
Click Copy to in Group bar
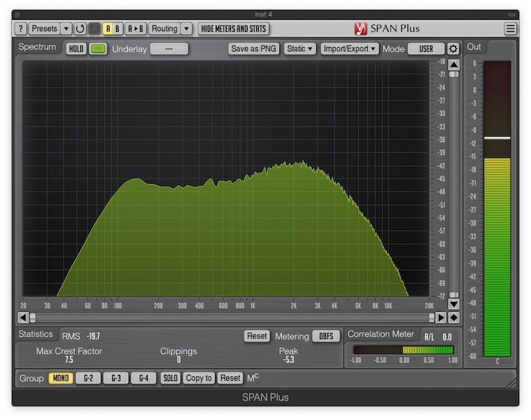[x=198, y=378]
